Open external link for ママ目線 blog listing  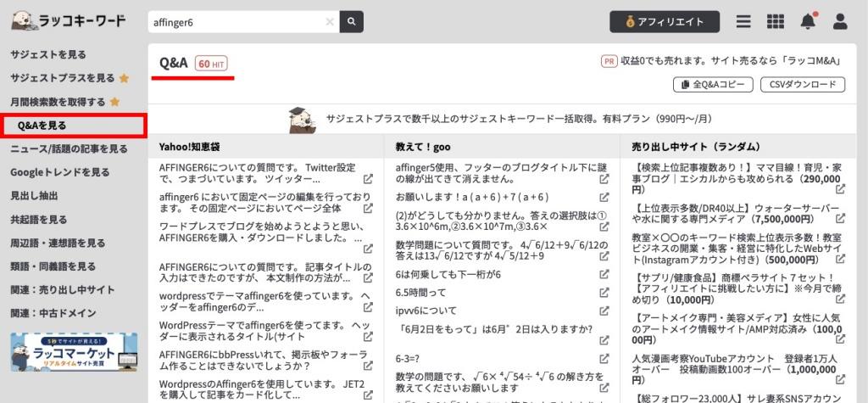coord(840,189)
